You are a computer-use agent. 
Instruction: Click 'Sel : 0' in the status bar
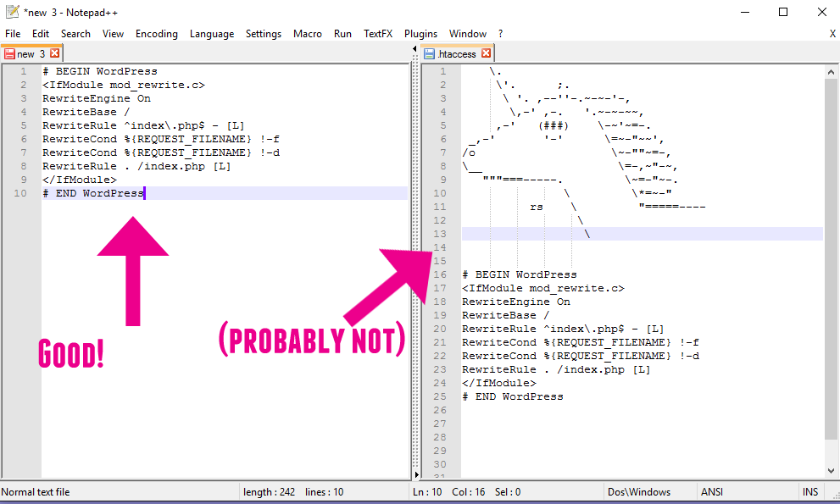[x=508, y=491]
